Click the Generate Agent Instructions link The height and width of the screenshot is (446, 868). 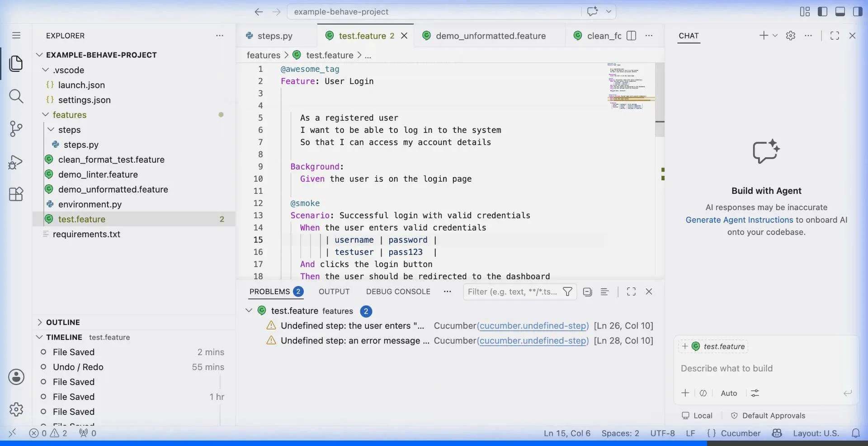(739, 220)
